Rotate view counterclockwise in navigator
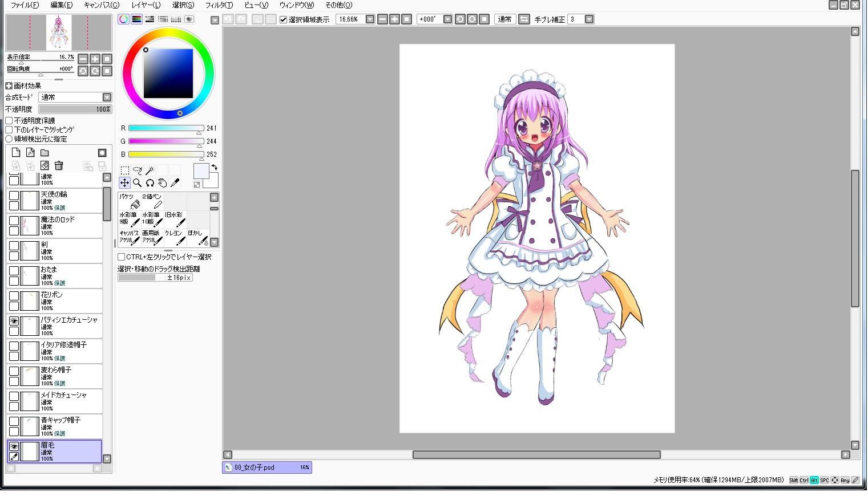This screenshot has height=496, width=868. [83, 71]
